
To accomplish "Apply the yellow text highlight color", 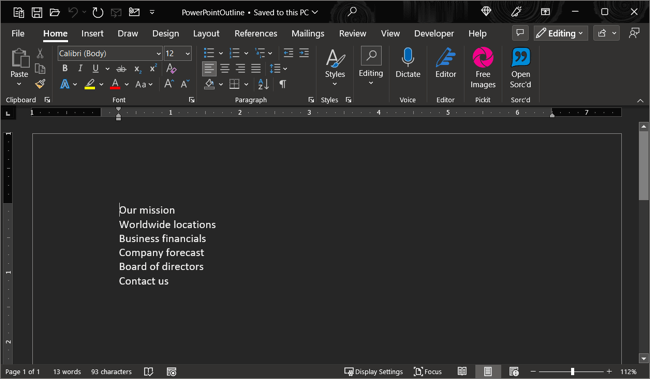I will pos(90,84).
